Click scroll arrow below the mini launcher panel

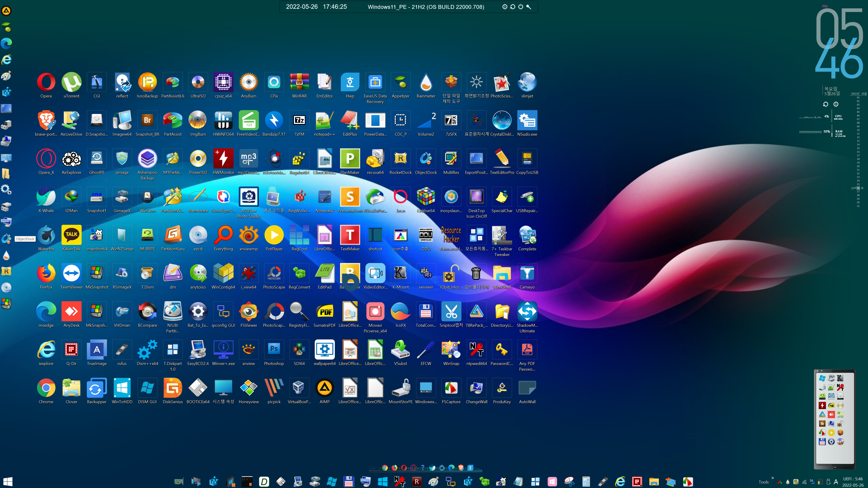click(835, 467)
